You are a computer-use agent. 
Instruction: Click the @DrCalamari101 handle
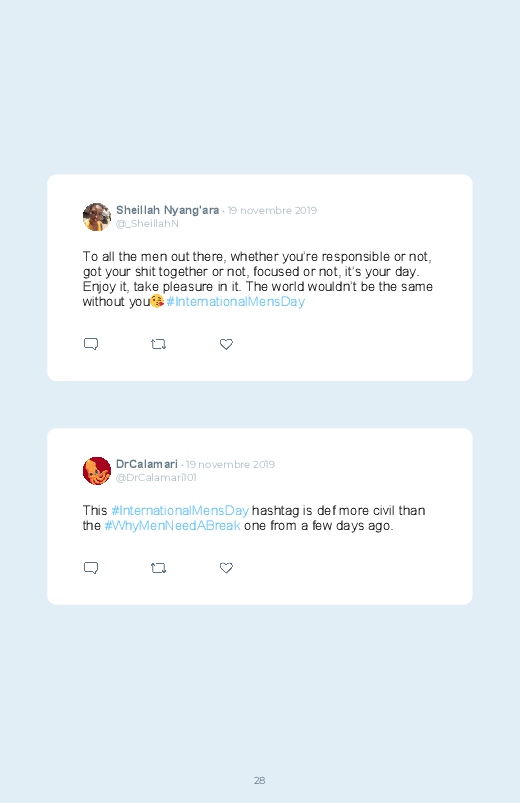point(156,477)
